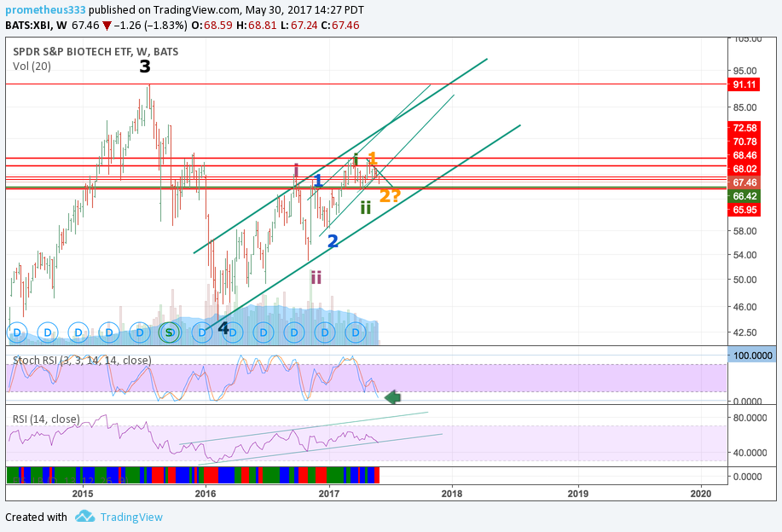Select the red 70.78 price label
Viewport: 782px width, 532px height.
744,142
